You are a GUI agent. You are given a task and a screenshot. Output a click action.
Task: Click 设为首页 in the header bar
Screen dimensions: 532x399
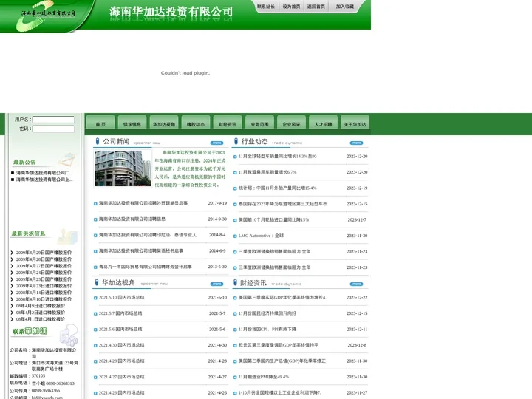coord(291,7)
